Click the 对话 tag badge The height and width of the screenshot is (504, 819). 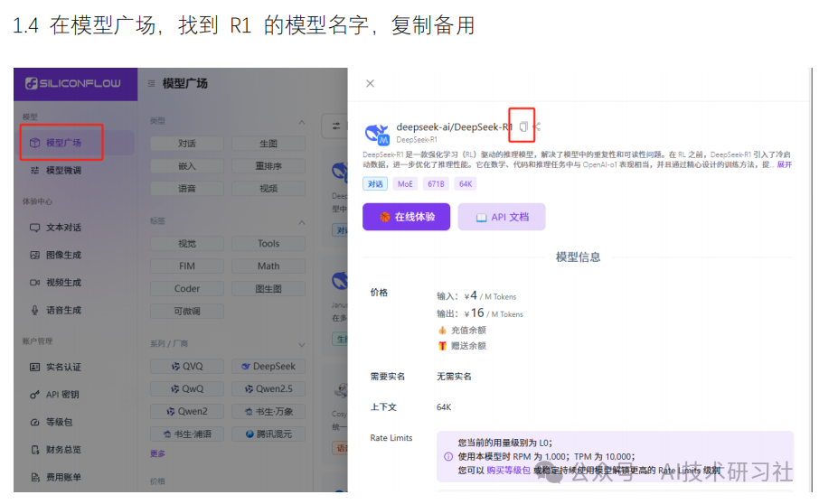coord(375,184)
